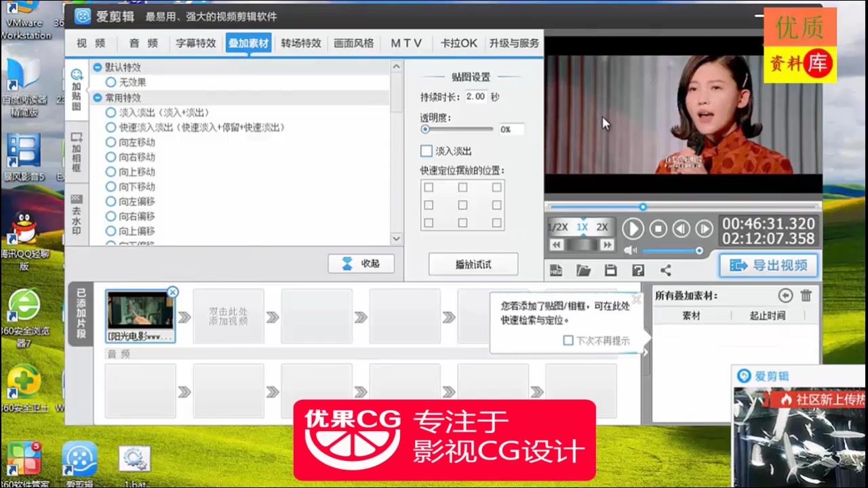Delete overlay material with the trash icon
This screenshot has width=868, height=488.
click(806, 296)
